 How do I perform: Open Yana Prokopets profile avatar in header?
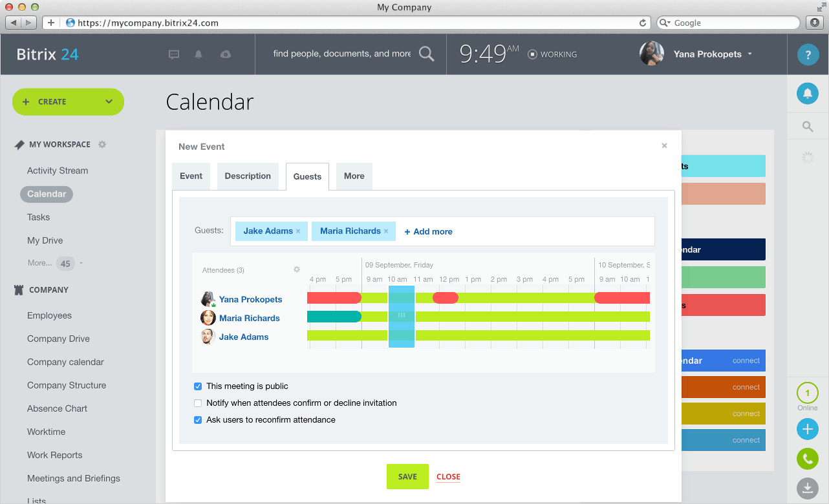coord(652,54)
